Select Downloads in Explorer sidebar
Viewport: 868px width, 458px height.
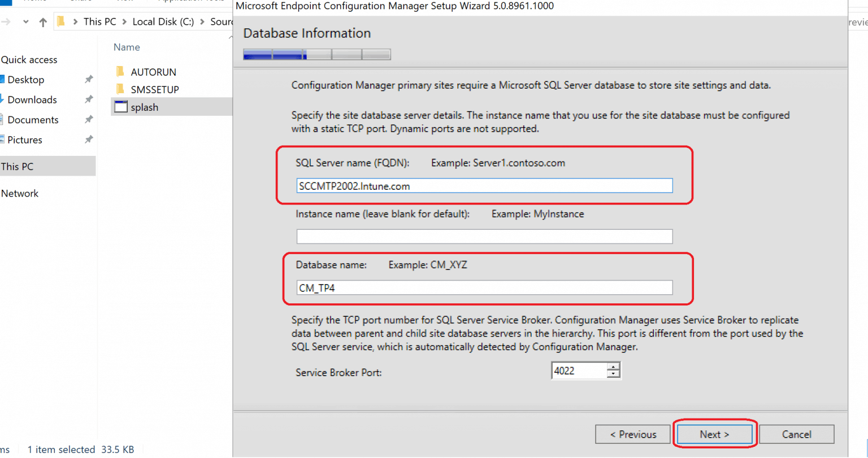tap(32, 99)
